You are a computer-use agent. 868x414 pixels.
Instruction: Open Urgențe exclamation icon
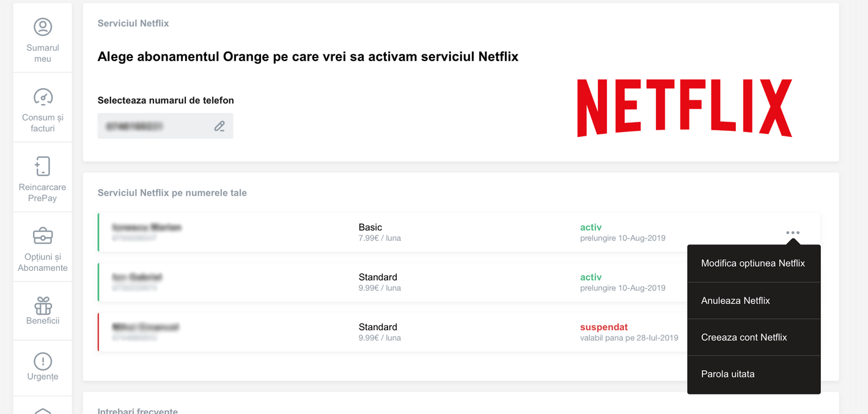pos(43,361)
